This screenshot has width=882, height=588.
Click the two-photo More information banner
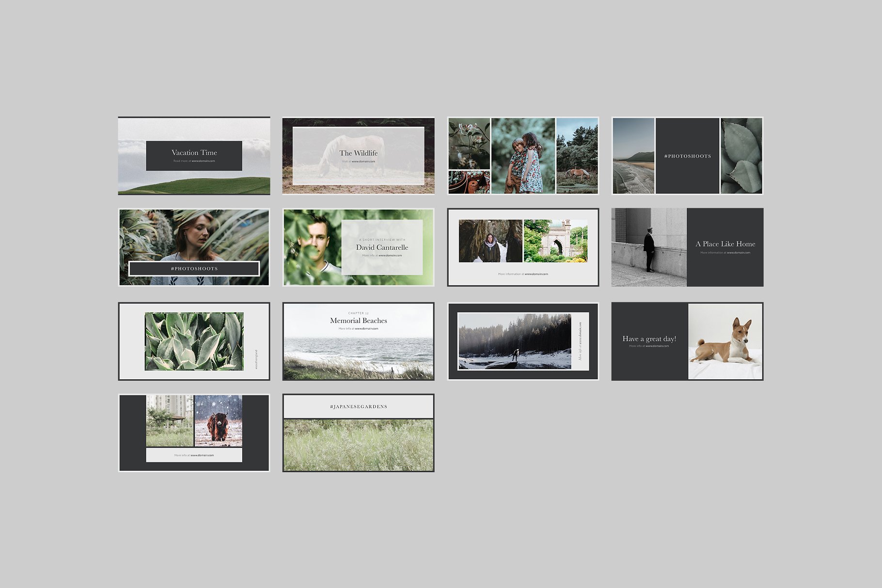(x=522, y=247)
